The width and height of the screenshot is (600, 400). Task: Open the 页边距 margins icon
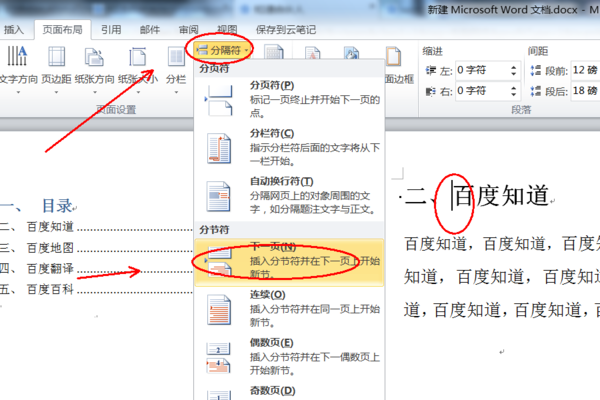tap(56, 56)
